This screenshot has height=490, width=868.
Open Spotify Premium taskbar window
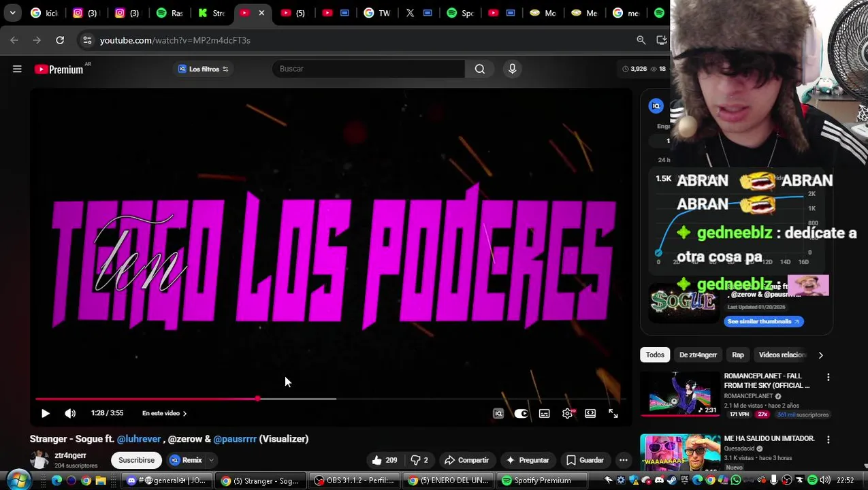click(543, 480)
